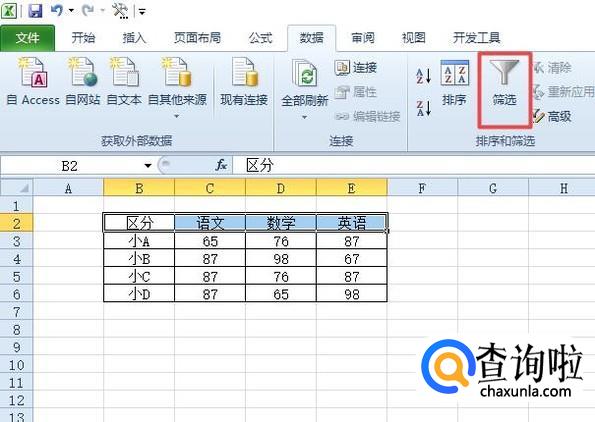This screenshot has height=422, width=595.
Task: Expand the Refresh All (全部刷新) dropdown arrow
Action: point(304,117)
